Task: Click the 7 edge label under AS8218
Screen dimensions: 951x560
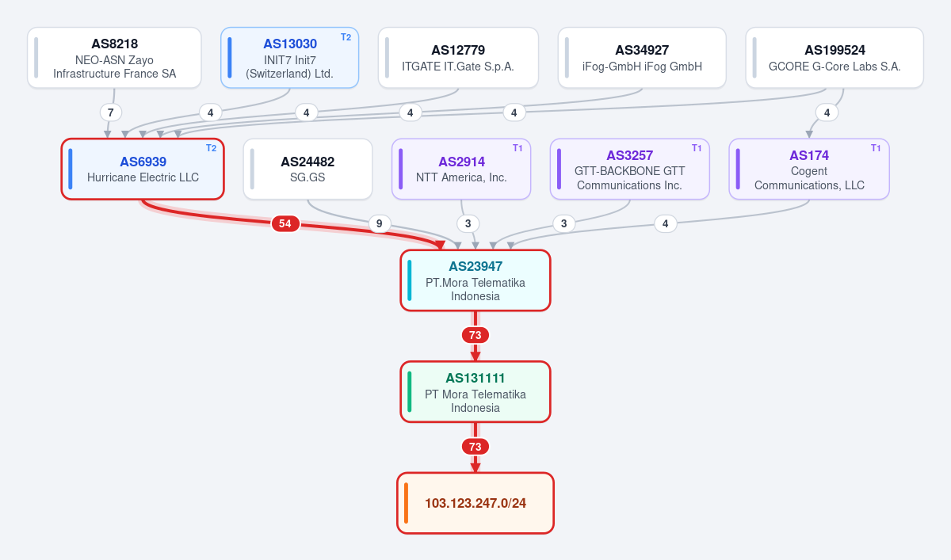Action: [110, 112]
